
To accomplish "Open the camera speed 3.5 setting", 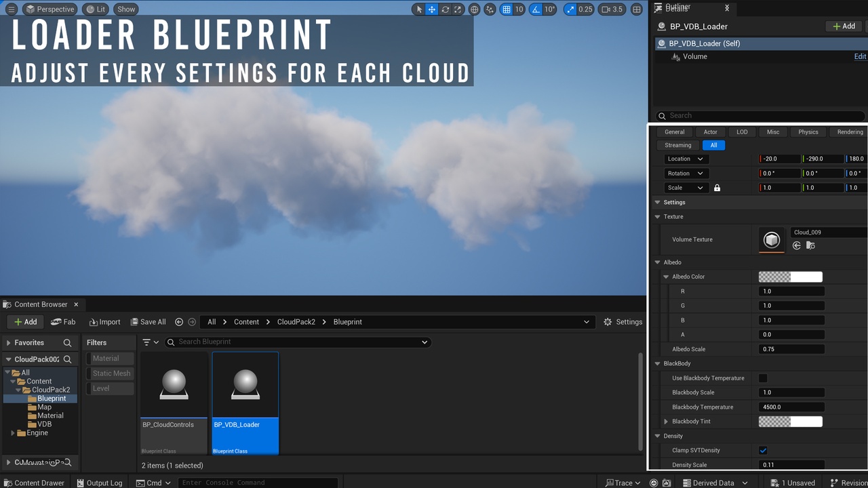I will click(x=612, y=9).
